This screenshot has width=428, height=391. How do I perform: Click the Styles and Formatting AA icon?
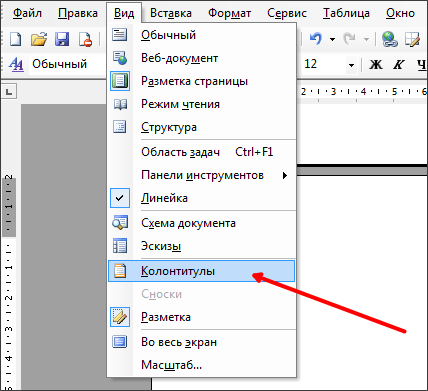coord(16,64)
